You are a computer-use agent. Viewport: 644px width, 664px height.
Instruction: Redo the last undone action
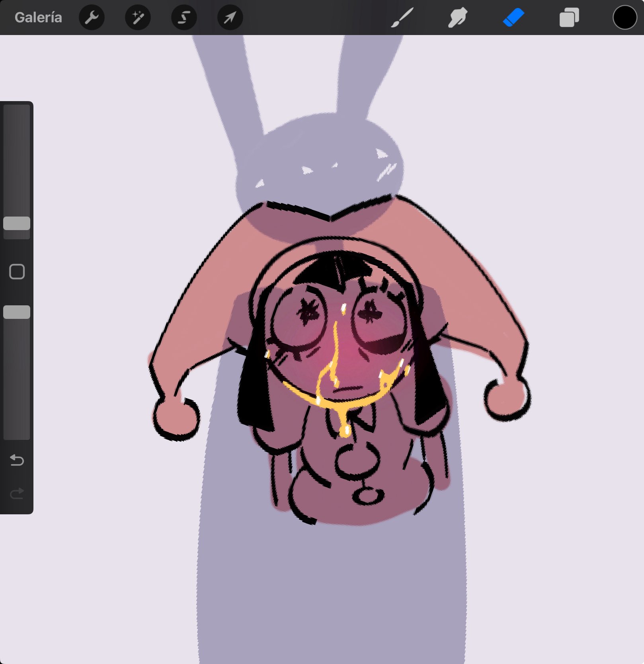[17, 494]
